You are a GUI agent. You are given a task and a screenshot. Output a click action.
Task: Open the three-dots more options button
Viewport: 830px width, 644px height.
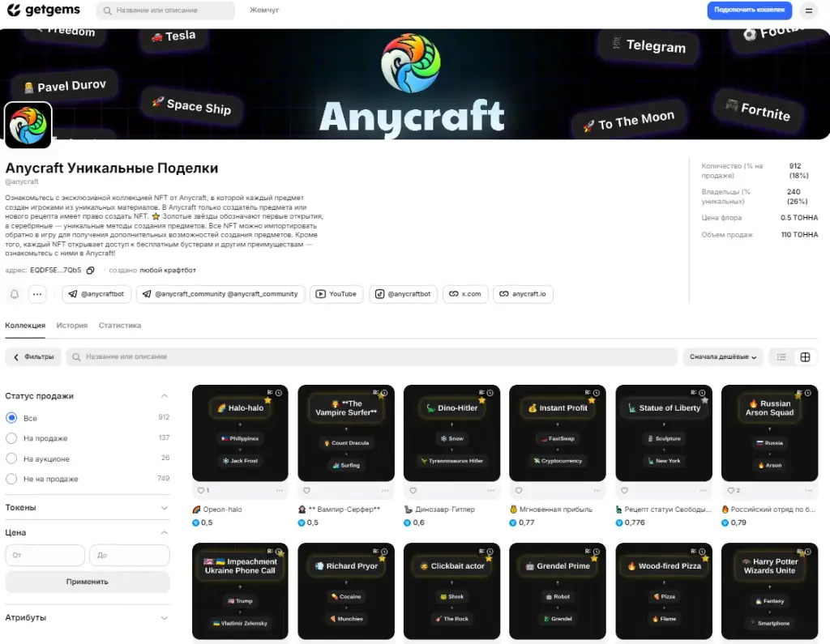click(x=37, y=294)
